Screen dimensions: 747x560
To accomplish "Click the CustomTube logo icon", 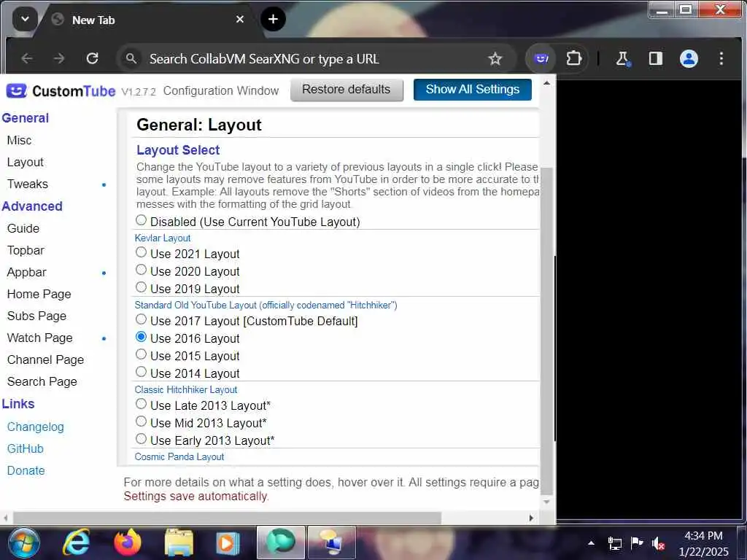I will pos(16,90).
